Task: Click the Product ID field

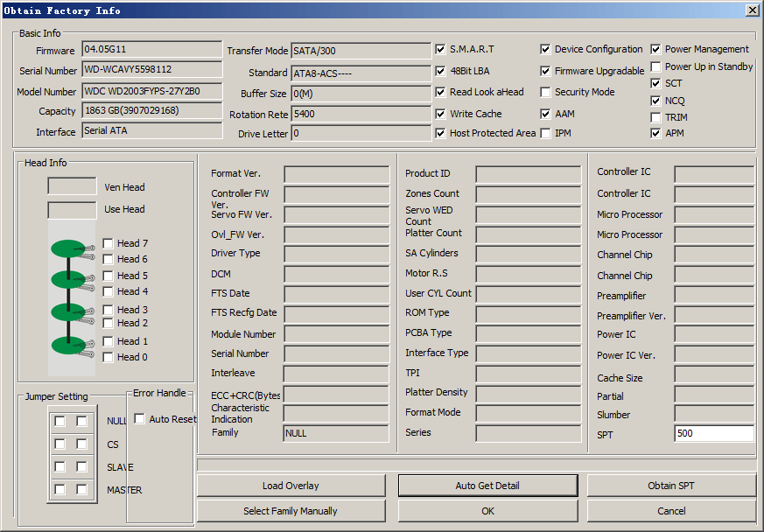Action: pos(529,174)
